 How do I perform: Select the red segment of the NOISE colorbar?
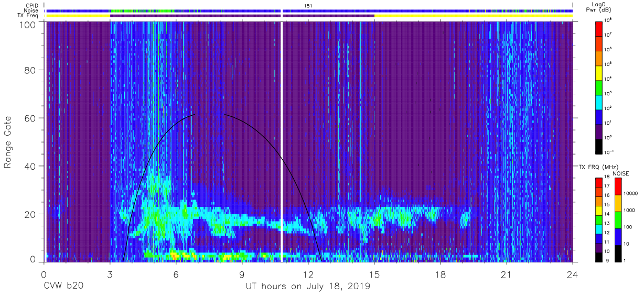pyautogui.click(x=617, y=185)
